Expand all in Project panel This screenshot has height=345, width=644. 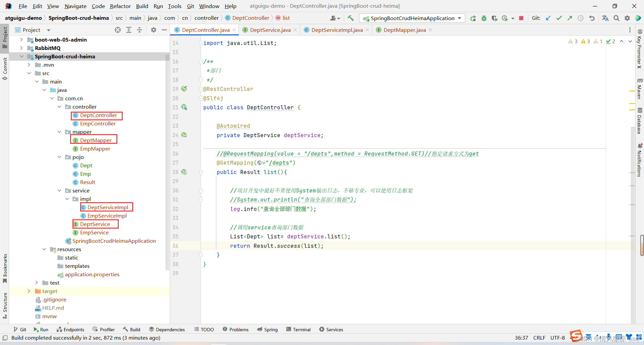[x=129, y=30]
